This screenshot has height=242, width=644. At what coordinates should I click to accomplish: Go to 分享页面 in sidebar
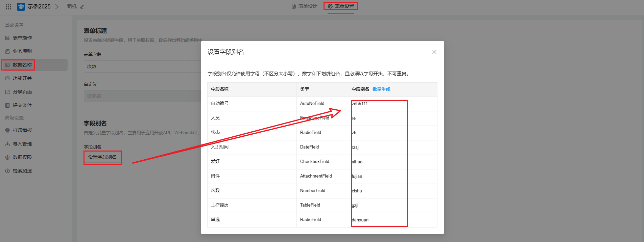[x=22, y=92]
